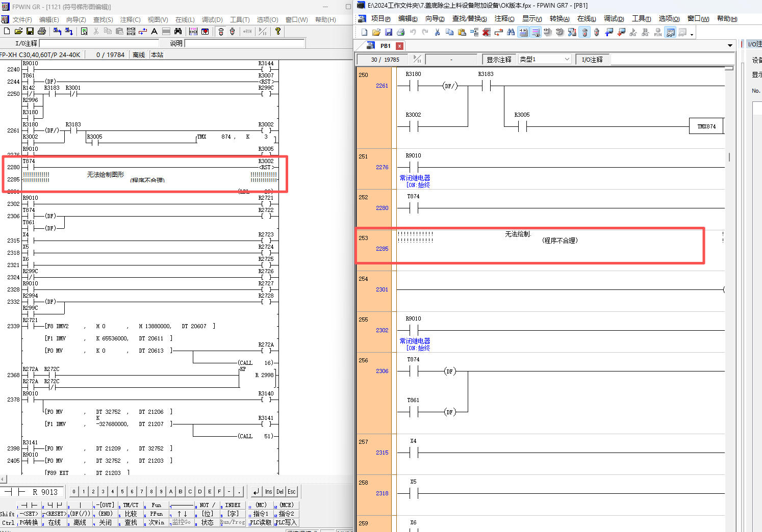This screenshot has width=762, height=532.
Task: Toggle the I/O注释 button in GR7 bar
Action: click(x=592, y=60)
